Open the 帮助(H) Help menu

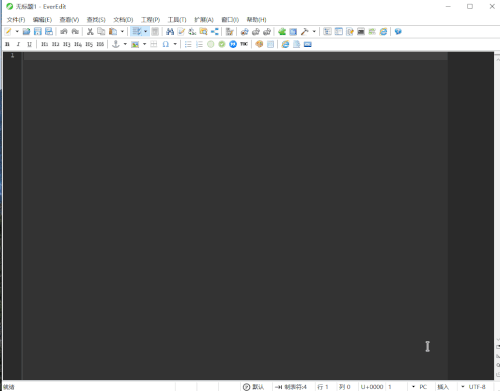click(x=256, y=20)
